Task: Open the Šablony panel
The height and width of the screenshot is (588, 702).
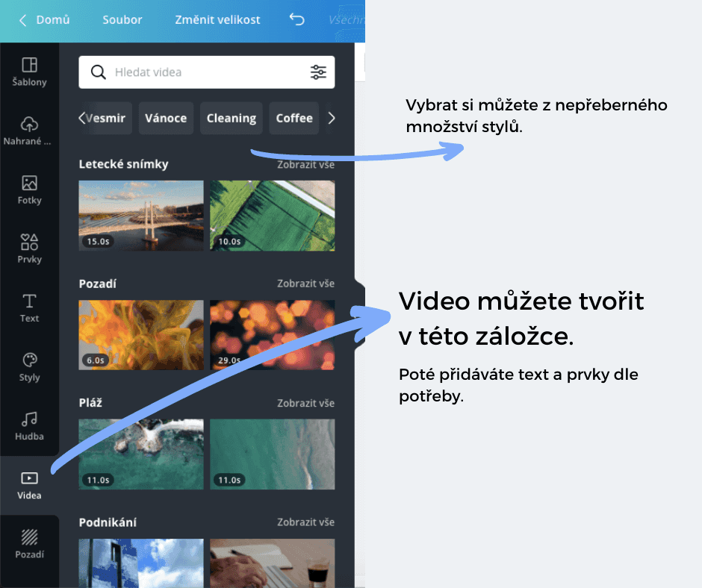Action: (x=29, y=71)
